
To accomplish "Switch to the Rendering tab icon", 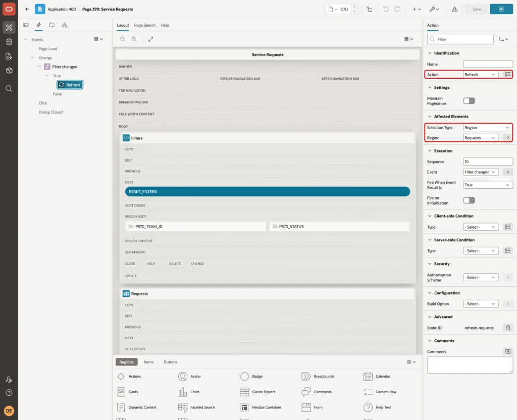I will (26, 25).
